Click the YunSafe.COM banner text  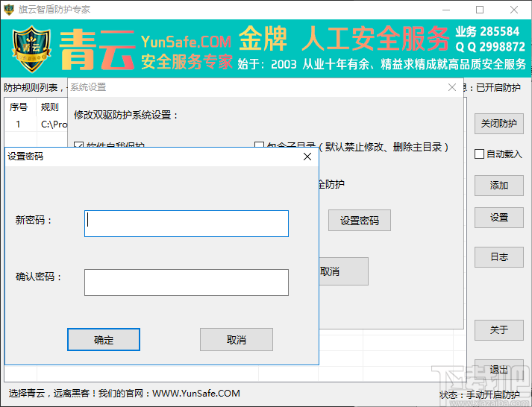click(x=186, y=42)
